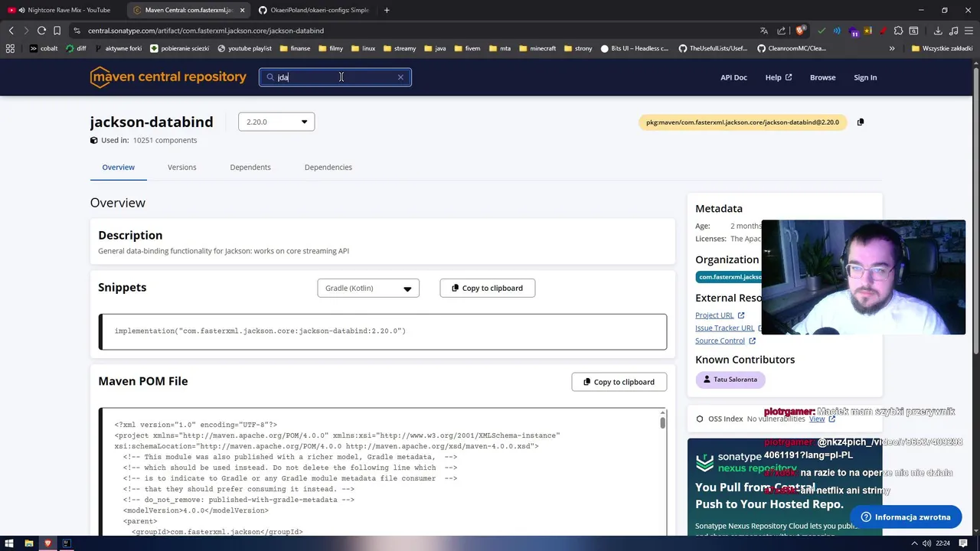Screen dimensions: 980x551
Task: Open the minecraft bookmarks folder
Action: pos(537,48)
